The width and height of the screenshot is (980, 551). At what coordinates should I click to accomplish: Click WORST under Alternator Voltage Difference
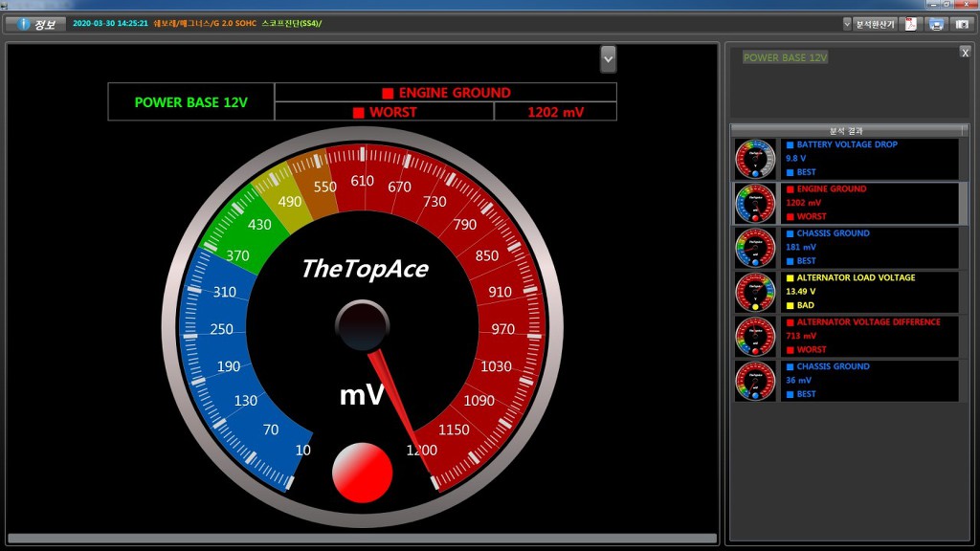point(812,349)
